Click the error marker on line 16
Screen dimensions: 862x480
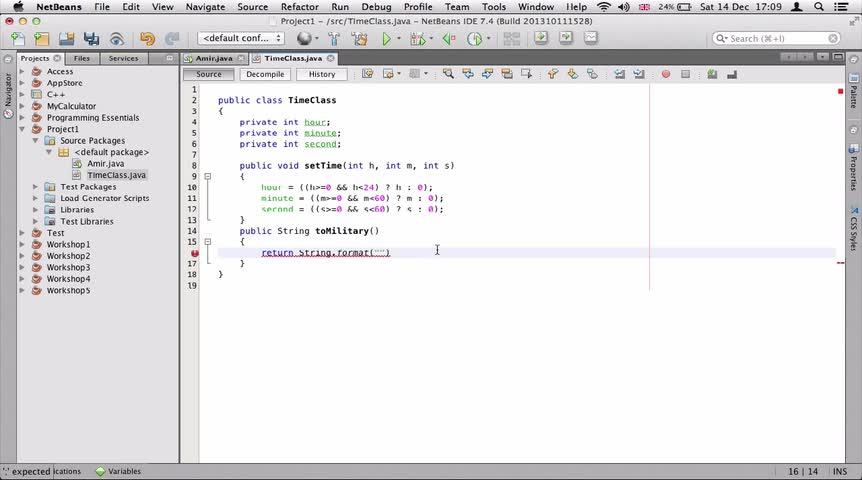point(194,253)
